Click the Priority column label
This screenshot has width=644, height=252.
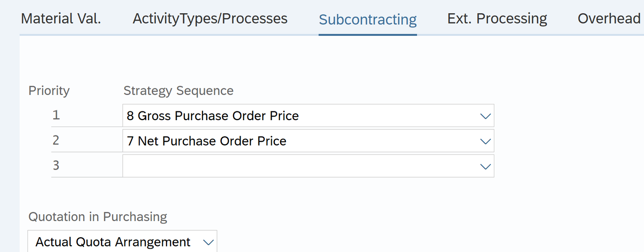(x=49, y=91)
